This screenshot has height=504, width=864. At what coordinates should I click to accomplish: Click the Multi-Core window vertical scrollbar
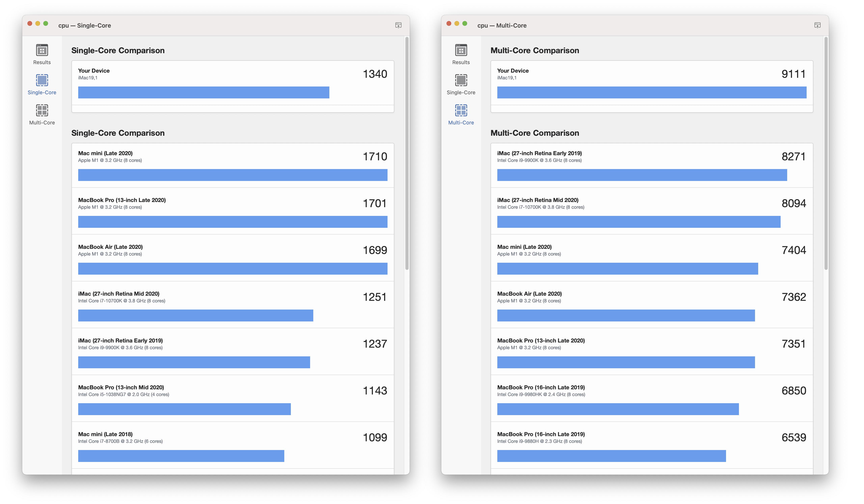click(826, 153)
